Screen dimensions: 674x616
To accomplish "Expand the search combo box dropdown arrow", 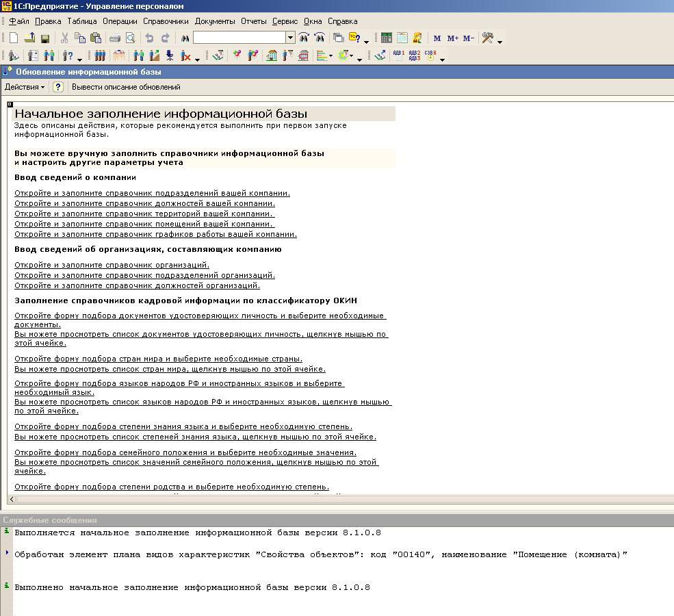I will [290, 38].
